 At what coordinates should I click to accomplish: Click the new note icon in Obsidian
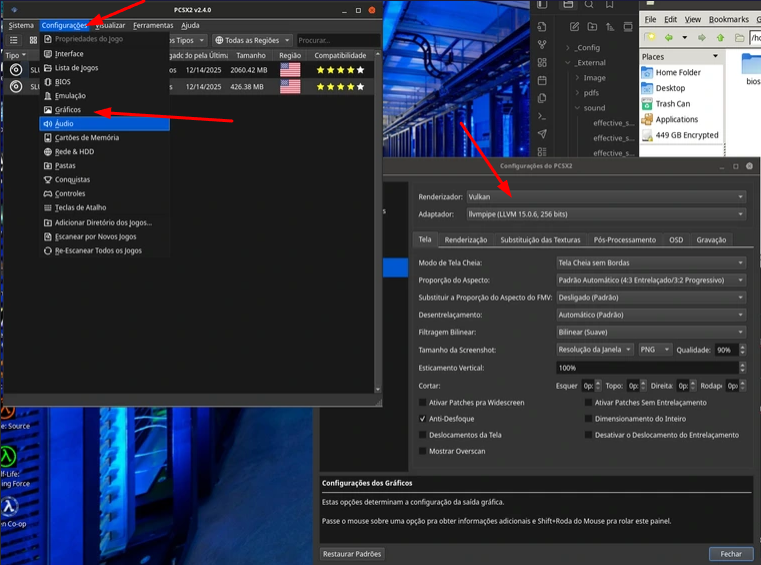click(x=573, y=27)
